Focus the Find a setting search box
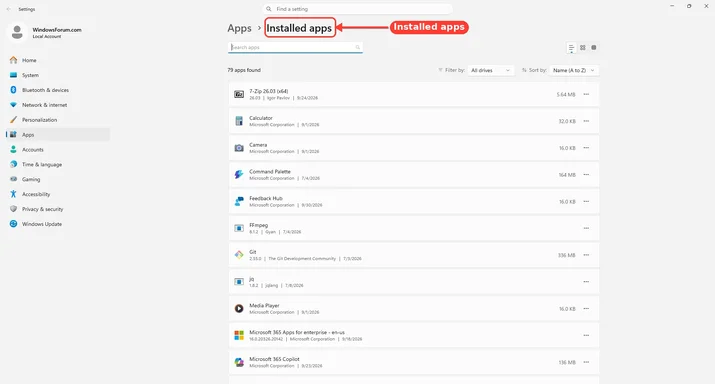The height and width of the screenshot is (384, 715). click(x=358, y=9)
